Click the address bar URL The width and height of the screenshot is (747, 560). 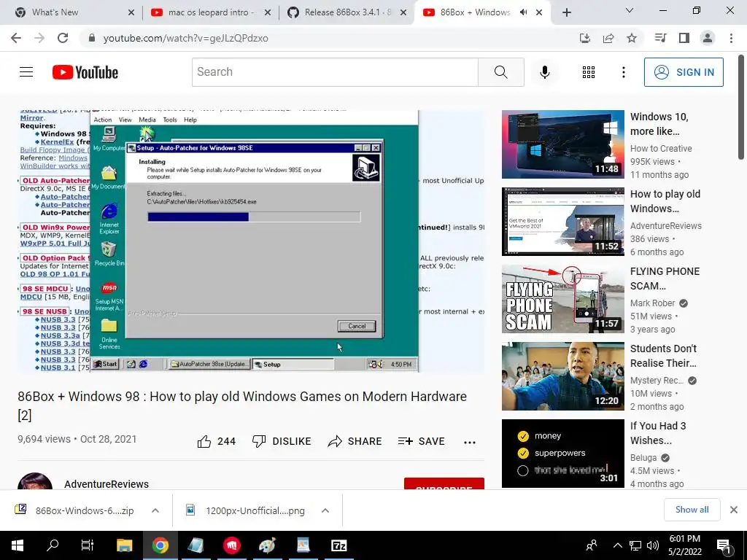(x=186, y=38)
